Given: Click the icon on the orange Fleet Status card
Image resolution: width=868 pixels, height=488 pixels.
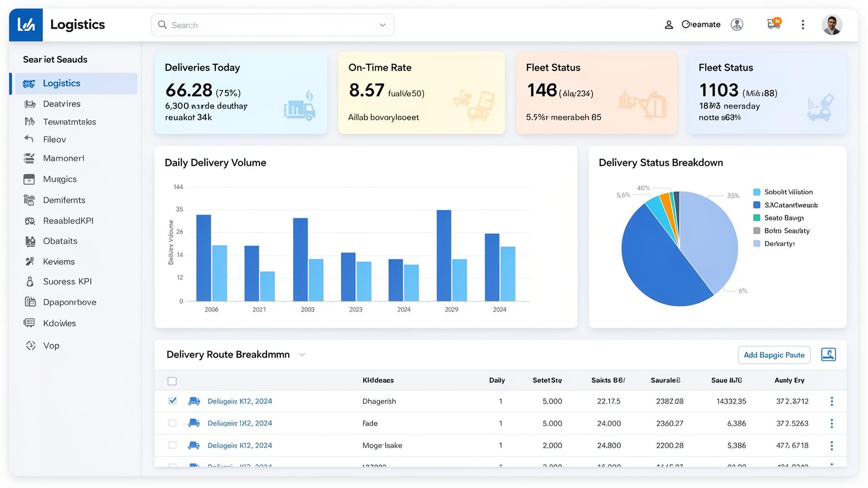Looking at the screenshot, I should point(642,104).
